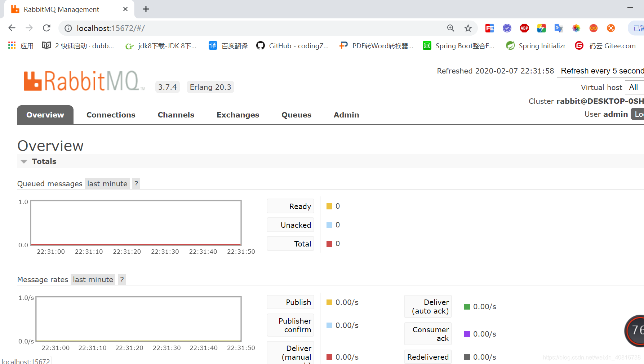Click the 3.7.4 version badge
The width and height of the screenshot is (644, 364).
pyautogui.click(x=168, y=87)
